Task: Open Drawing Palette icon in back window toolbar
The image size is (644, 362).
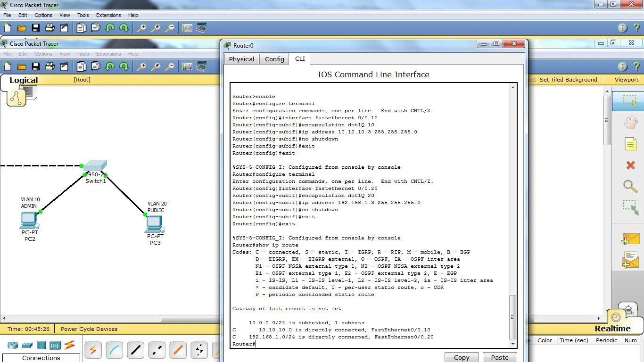Action: click(187, 28)
